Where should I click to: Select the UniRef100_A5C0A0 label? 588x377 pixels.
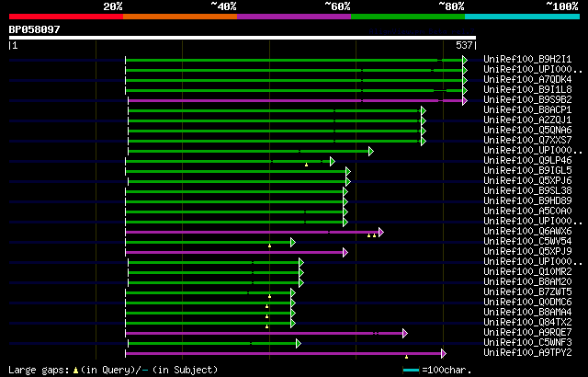pyautogui.click(x=527, y=211)
